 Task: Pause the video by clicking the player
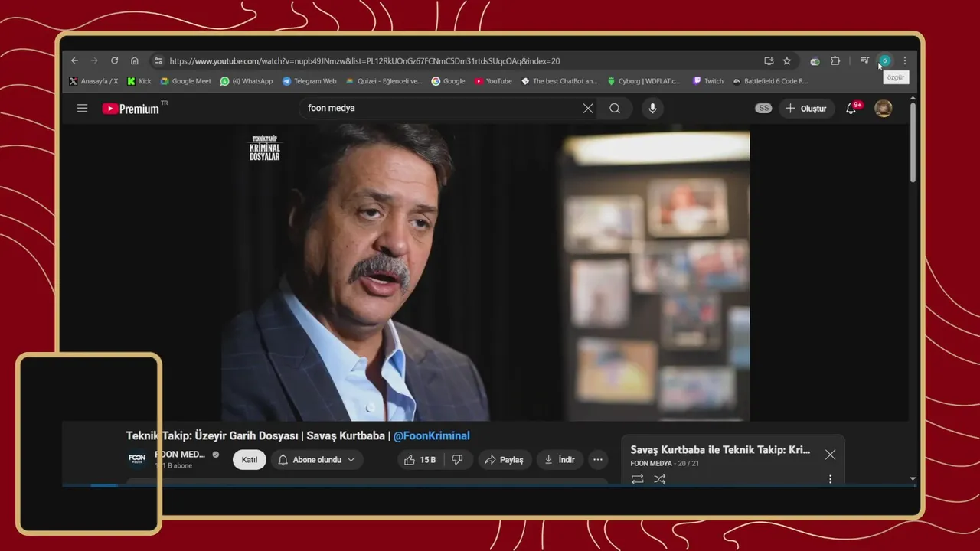[x=485, y=272]
